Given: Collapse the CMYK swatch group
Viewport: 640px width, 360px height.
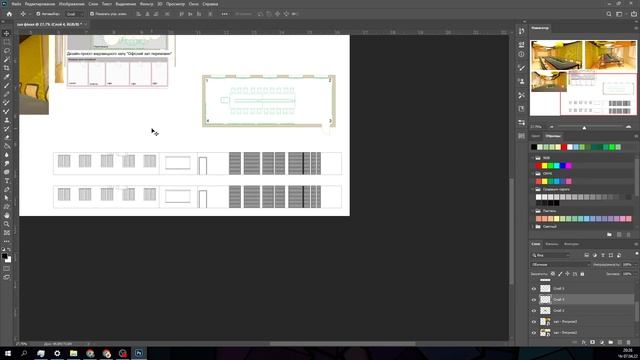Looking at the screenshot, I should coord(533,173).
